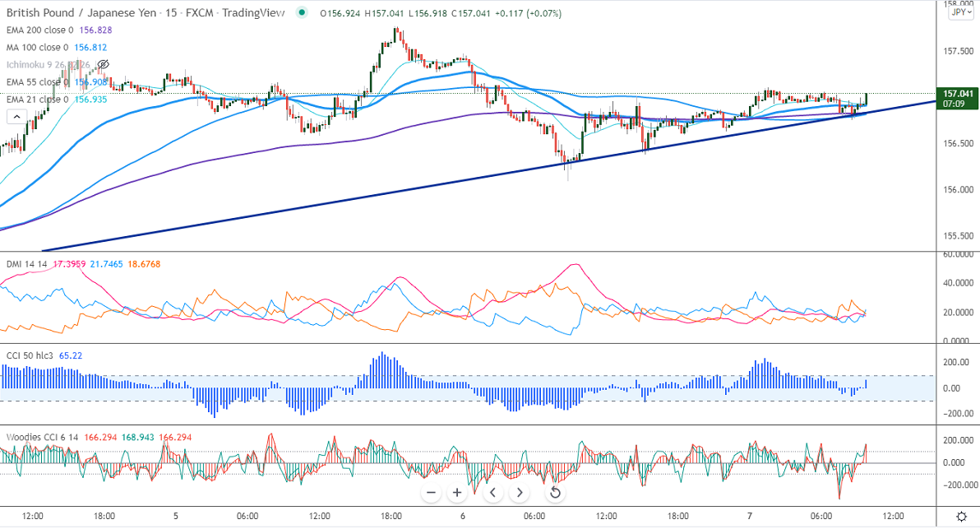Click the DMI value 18.6768

pyautogui.click(x=144, y=265)
